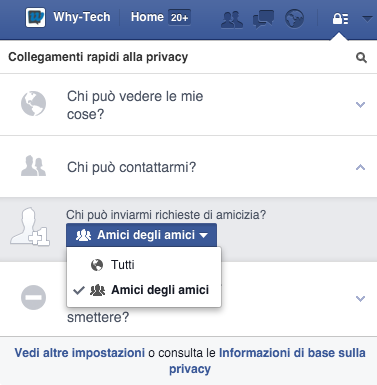Open the messages chat bubbles icon
377x385 pixels.
tap(263, 19)
